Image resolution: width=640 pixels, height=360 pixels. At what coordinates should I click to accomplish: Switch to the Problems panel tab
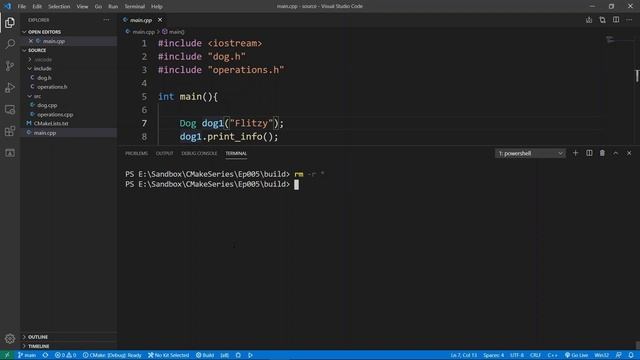pos(137,153)
